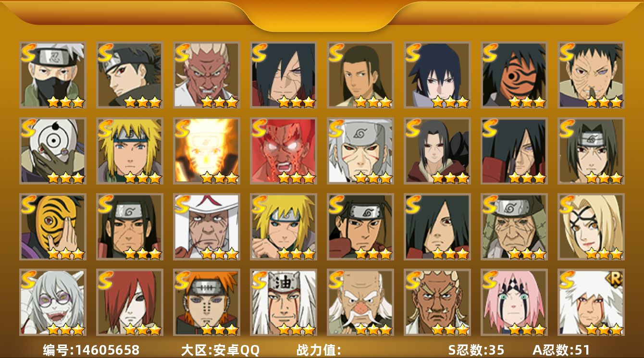The image size is (644, 358).
Task: Pick the glowing golden chakra Naruto portrait
Action: coord(206,151)
